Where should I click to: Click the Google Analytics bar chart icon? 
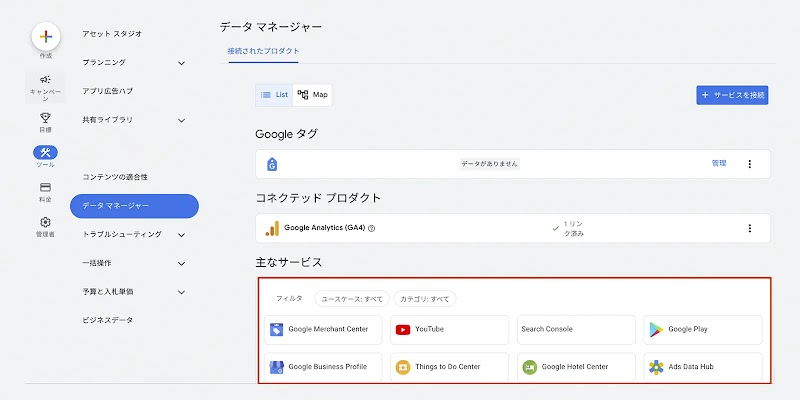(x=272, y=228)
